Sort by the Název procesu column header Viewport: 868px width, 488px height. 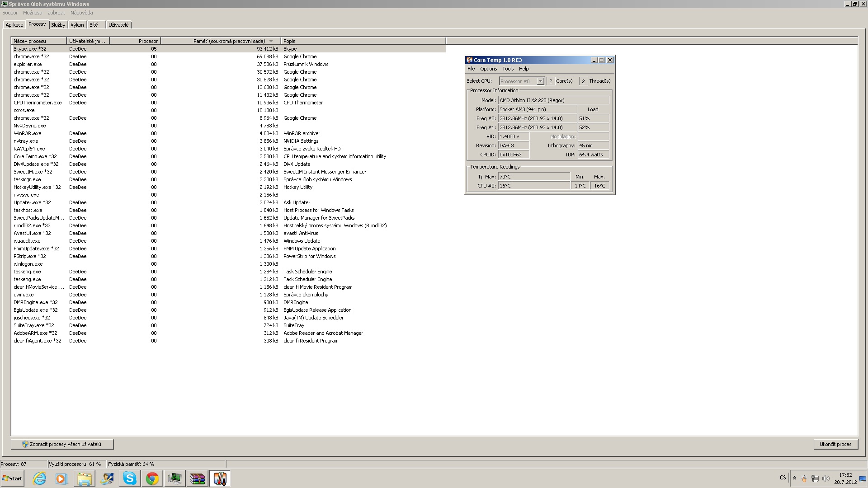coord(39,41)
